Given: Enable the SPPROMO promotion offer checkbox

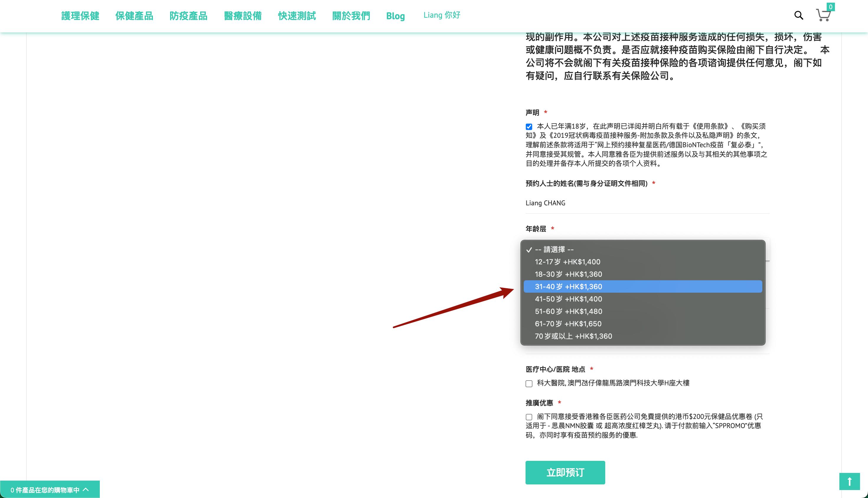Looking at the screenshot, I should tap(529, 417).
